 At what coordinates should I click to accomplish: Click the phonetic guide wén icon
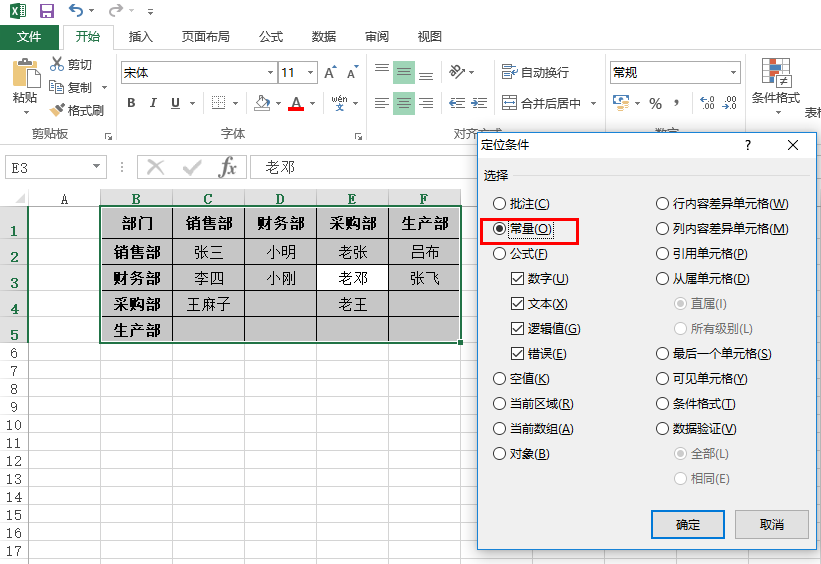pos(339,103)
